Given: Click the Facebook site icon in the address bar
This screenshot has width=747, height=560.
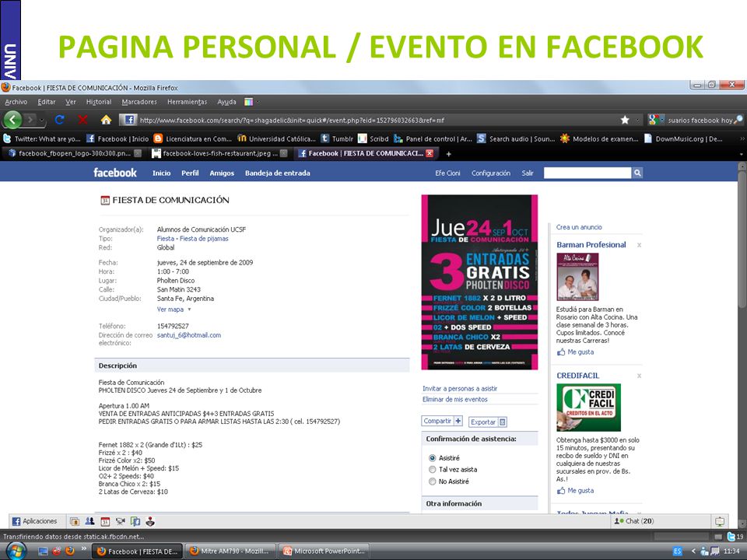Looking at the screenshot, I should point(128,120).
